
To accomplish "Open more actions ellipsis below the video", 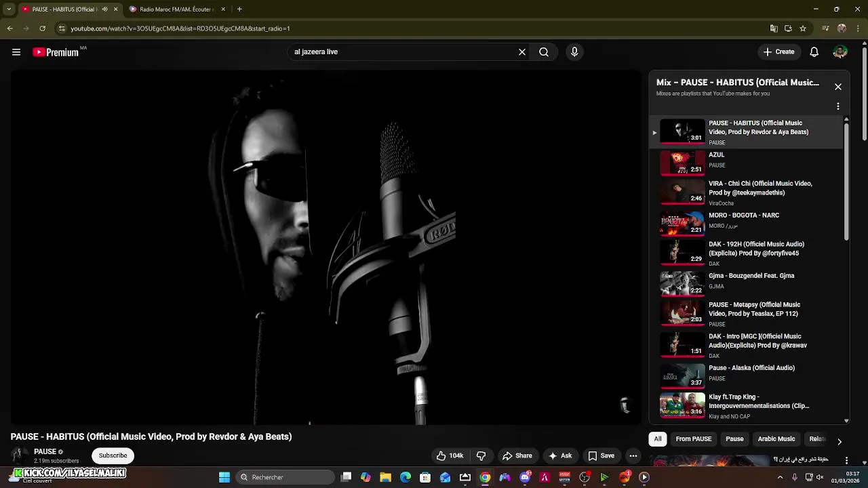I will click(633, 456).
